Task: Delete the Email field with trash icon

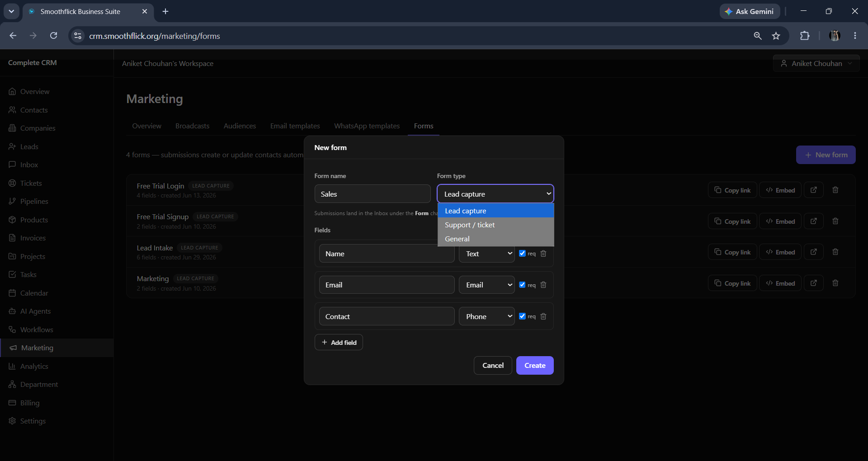Action: (x=543, y=285)
